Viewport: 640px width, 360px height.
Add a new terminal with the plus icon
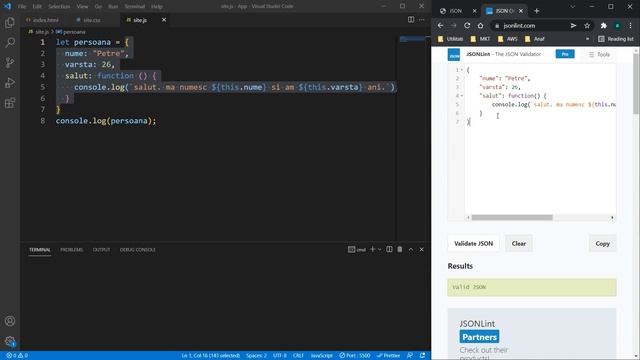click(x=372, y=249)
